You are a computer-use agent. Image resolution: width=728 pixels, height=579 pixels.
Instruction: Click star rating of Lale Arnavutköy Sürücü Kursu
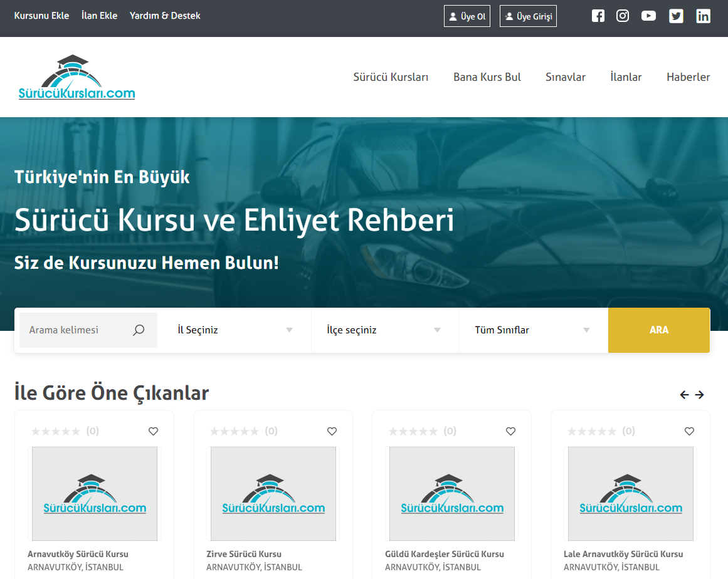[x=592, y=432]
